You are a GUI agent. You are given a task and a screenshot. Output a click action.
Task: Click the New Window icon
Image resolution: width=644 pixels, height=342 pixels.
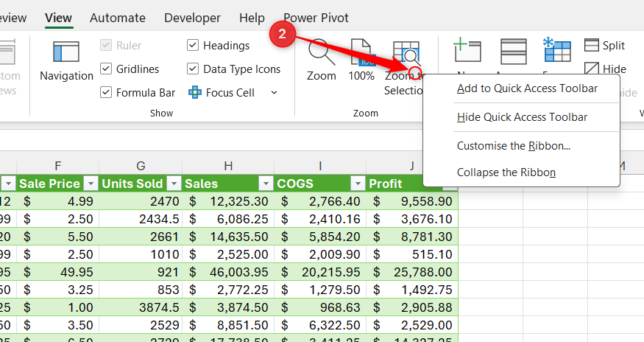click(467, 49)
